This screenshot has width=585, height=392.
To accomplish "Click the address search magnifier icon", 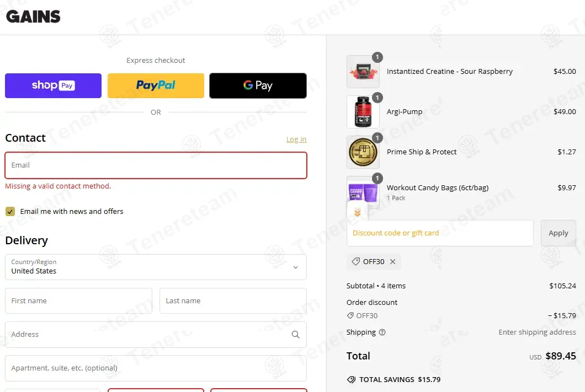I will coord(295,335).
